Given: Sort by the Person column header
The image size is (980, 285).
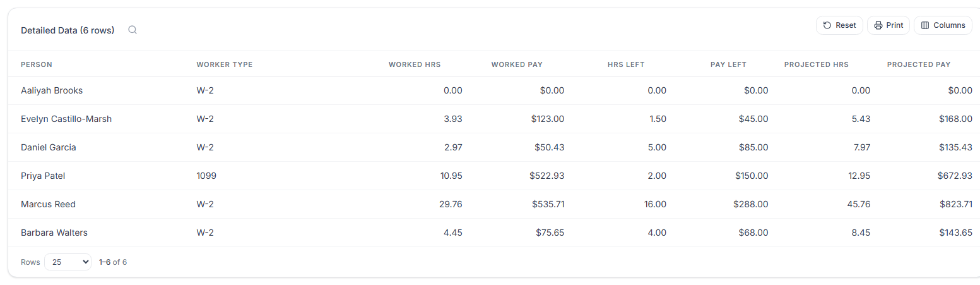Looking at the screenshot, I should (x=37, y=64).
